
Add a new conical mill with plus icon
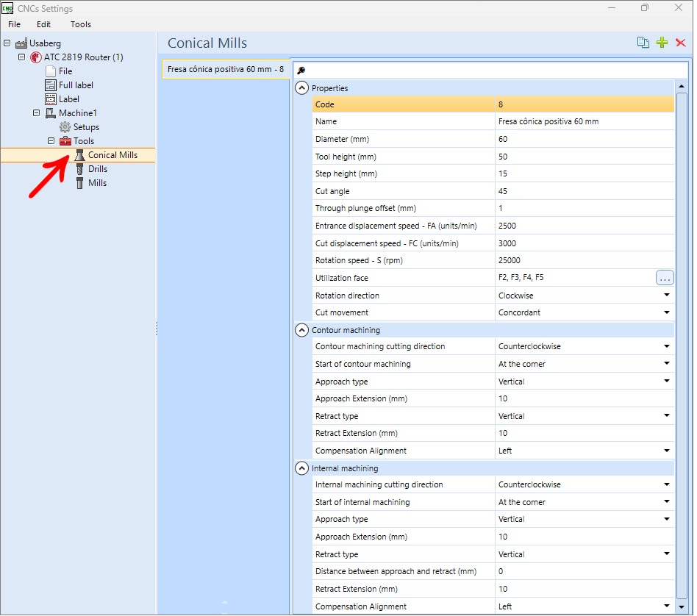coord(662,43)
